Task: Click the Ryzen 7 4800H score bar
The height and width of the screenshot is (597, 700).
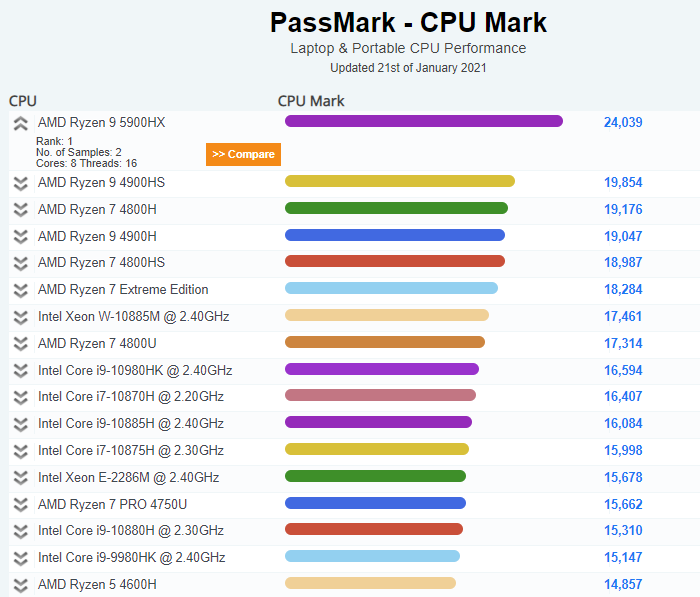Action: (396, 208)
